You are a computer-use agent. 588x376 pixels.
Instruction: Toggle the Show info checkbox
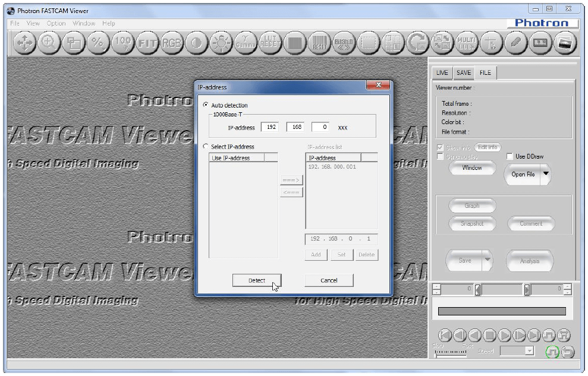[440, 147]
